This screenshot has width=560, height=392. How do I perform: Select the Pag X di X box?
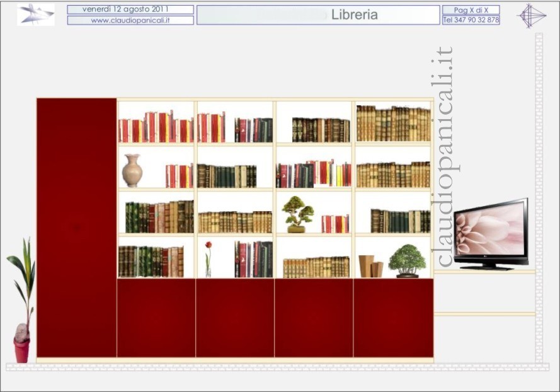tap(471, 10)
